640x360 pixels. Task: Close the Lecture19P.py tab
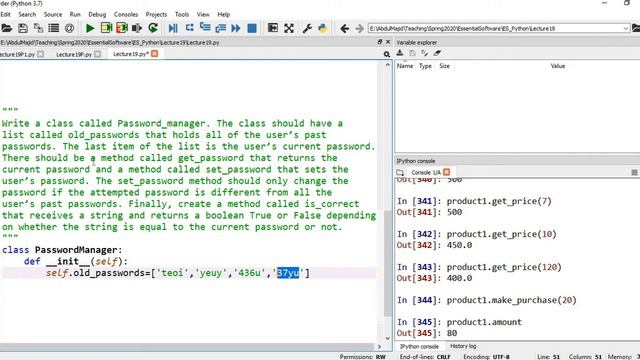[97, 54]
